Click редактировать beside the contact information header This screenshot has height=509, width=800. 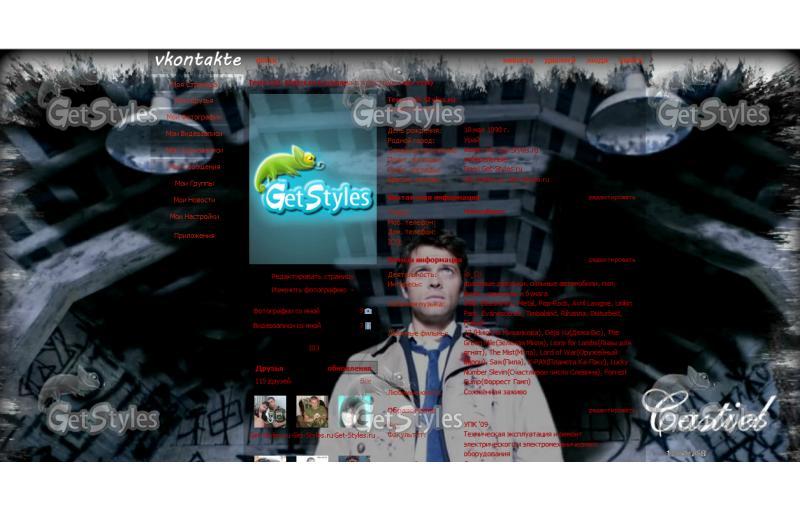point(612,197)
